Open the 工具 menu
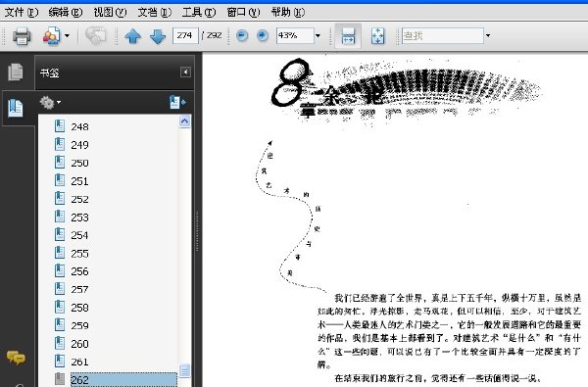This screenshot has height=387, width=588. tap(199, 13)
